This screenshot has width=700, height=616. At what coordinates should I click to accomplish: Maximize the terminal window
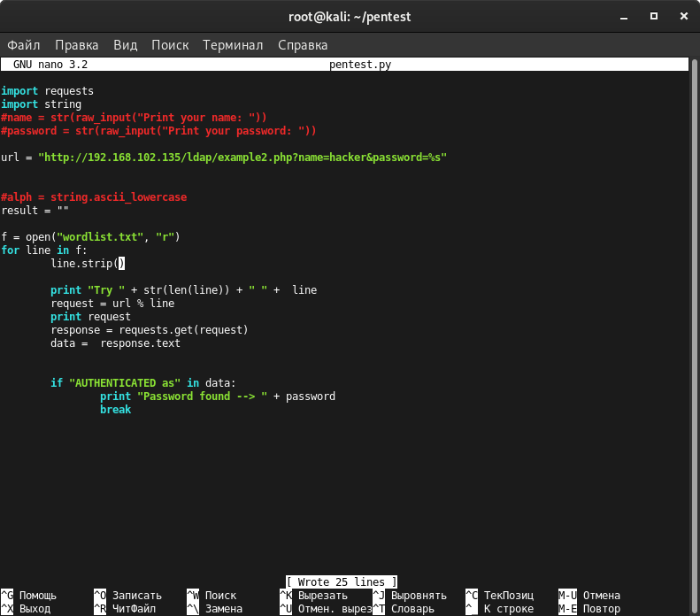654,16
